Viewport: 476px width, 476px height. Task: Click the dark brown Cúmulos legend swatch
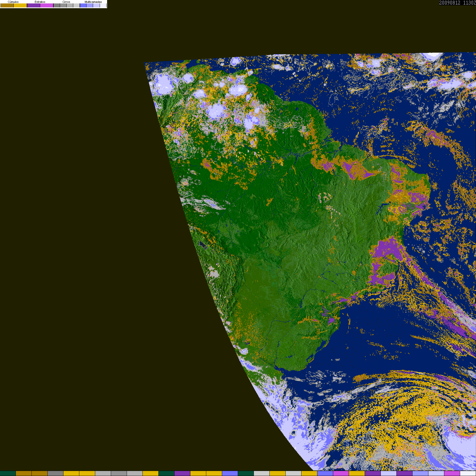point(7,5)
